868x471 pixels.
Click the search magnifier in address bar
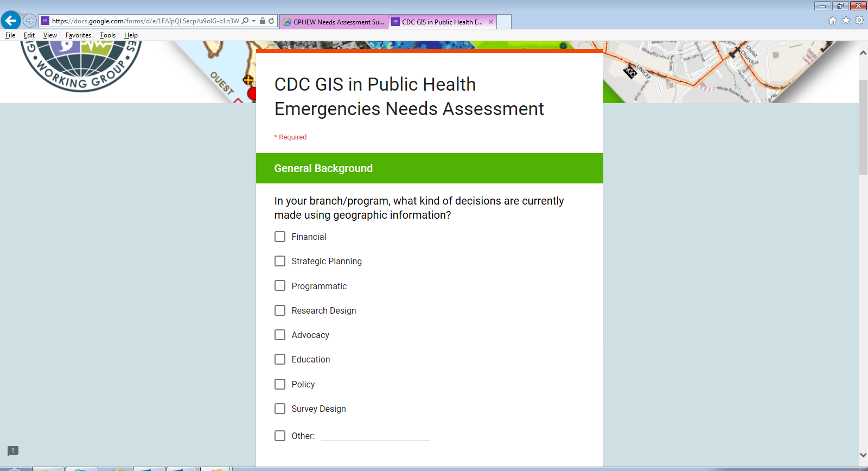point(245,21)
